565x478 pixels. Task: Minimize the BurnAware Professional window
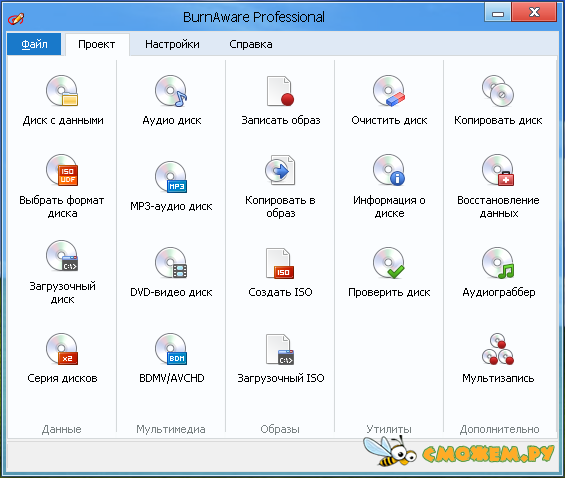tap(498, 13)
